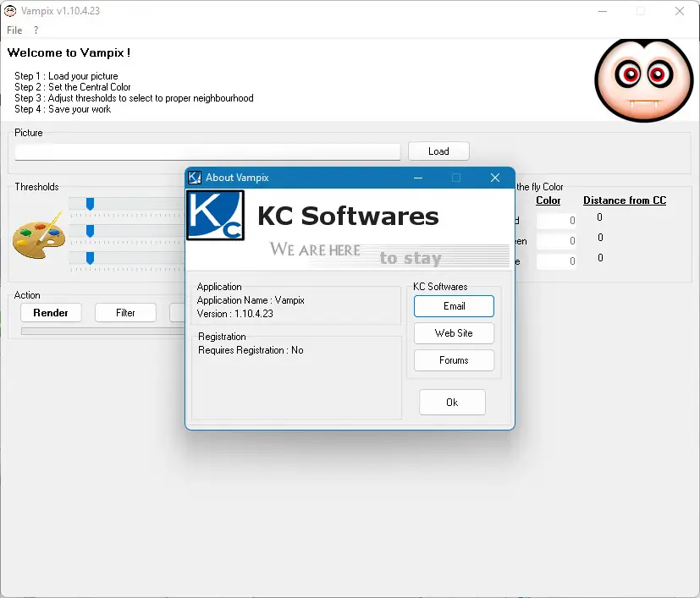Click 'Step 2 : Set the Central Color' text
700x598 pixels.
[x=72, y=87]
